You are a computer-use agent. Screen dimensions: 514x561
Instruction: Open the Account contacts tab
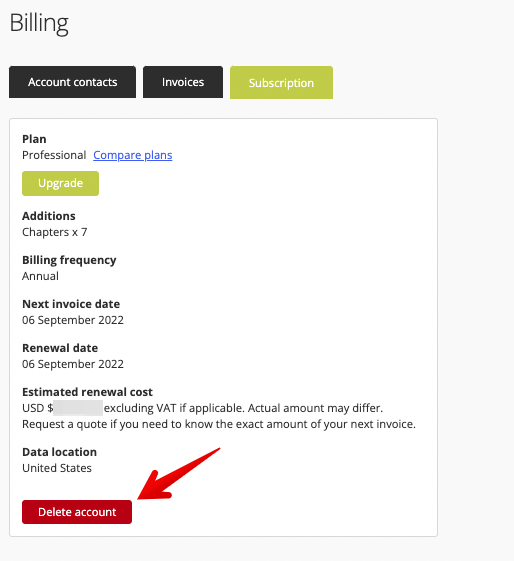[x=72, y=82]
